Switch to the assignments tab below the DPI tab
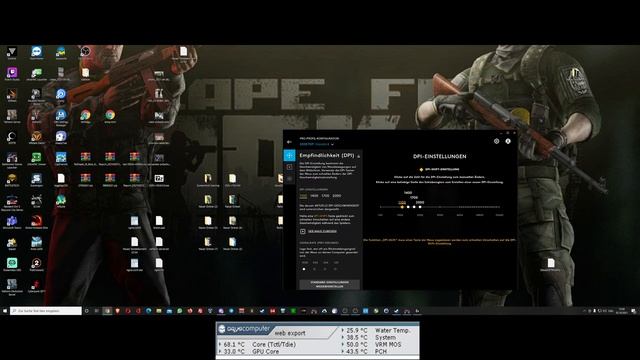640x360 pixels. [x=289, y=167]
